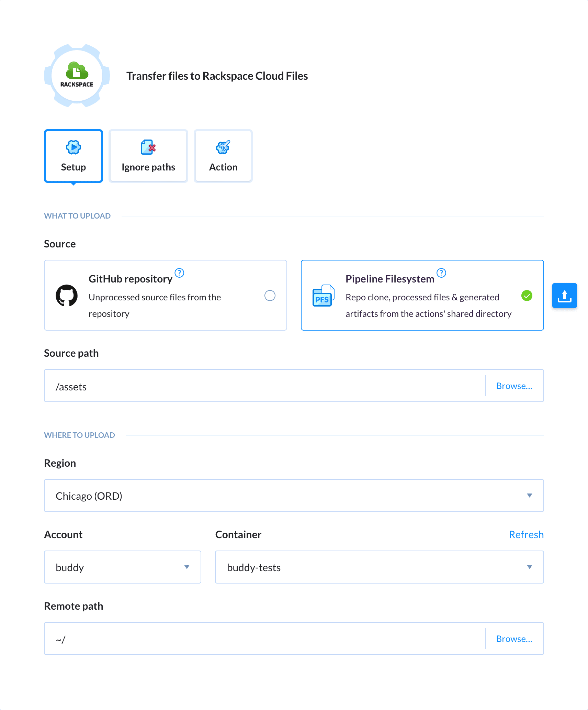Select the Setup gear play icon
The height and width of the screenshot is (710, 588).
tap(73, 147)
